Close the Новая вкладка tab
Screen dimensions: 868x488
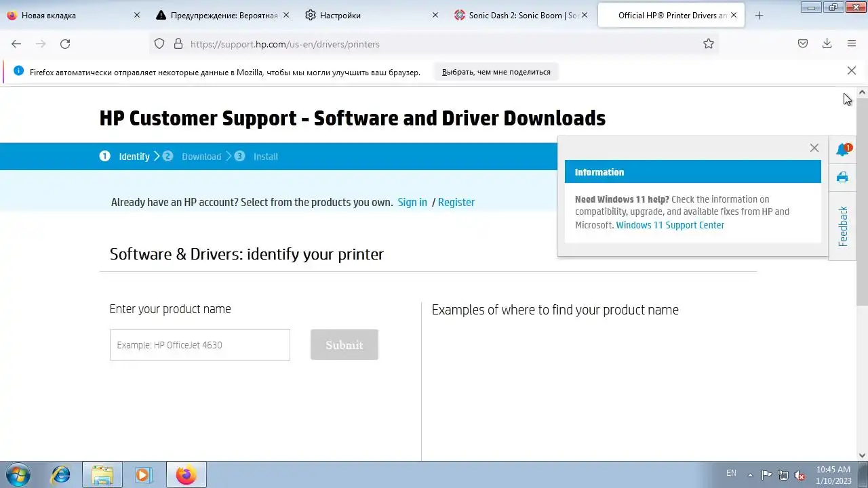tap(136, 15)
